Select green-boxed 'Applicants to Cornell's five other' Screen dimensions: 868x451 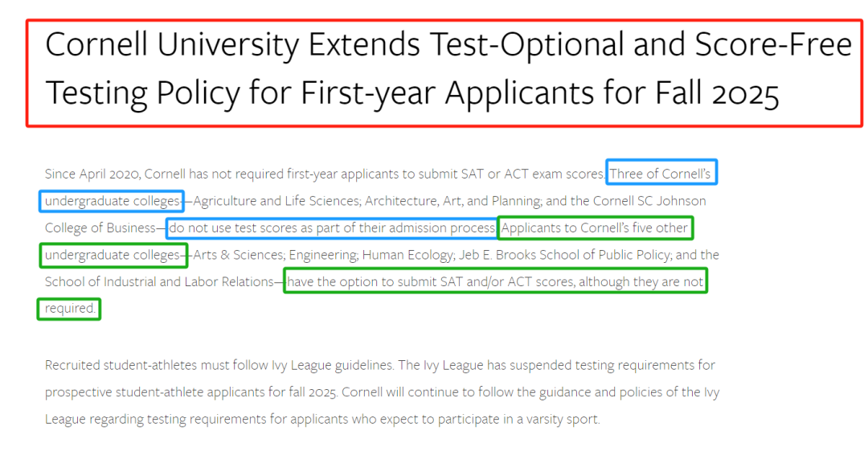coord(595,228)
